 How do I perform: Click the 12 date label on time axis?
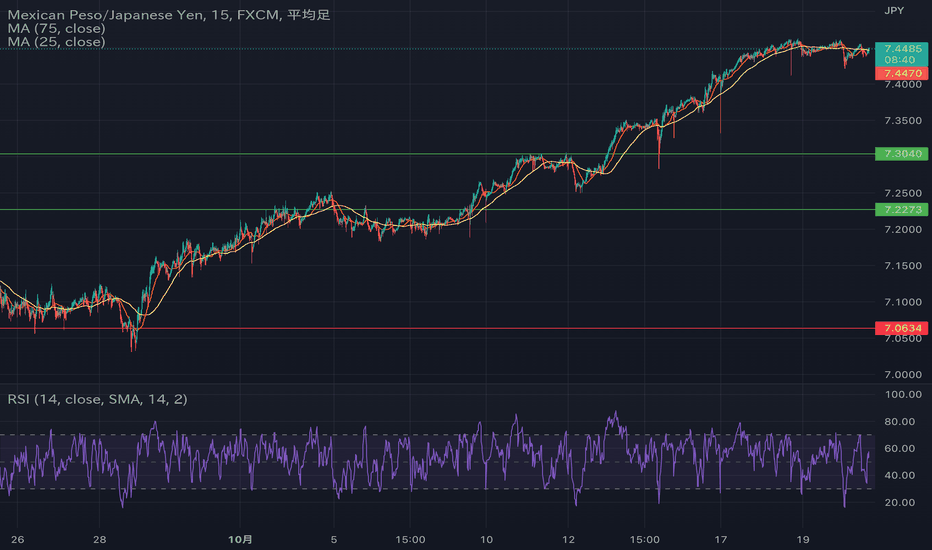[568, 539]
